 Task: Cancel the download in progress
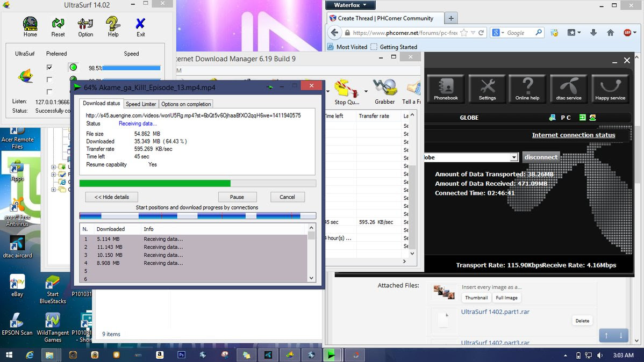(287, 197)
